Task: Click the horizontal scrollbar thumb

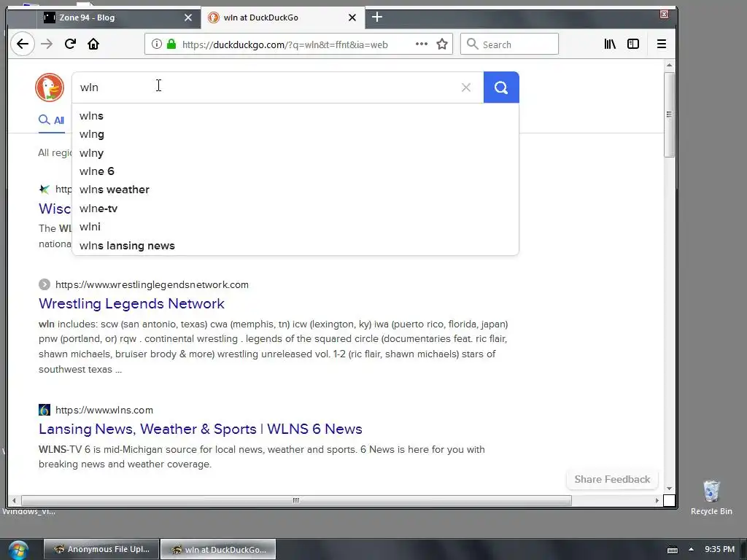Action: click(296, 500)
